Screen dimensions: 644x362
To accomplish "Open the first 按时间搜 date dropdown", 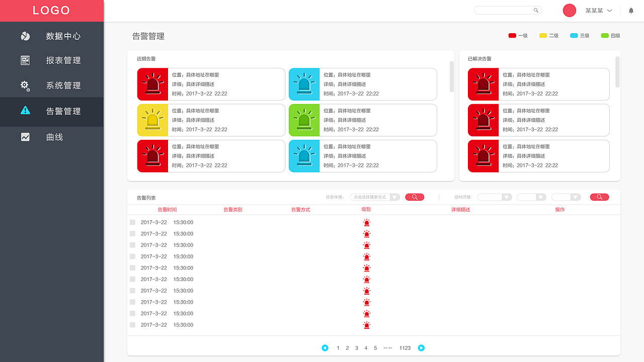I will click(495, 197).
